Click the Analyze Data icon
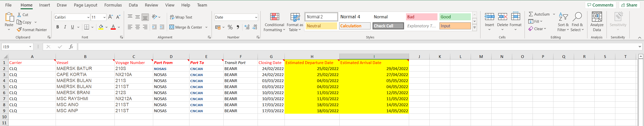This screenshot has width=644, height=126. point(597,17)
